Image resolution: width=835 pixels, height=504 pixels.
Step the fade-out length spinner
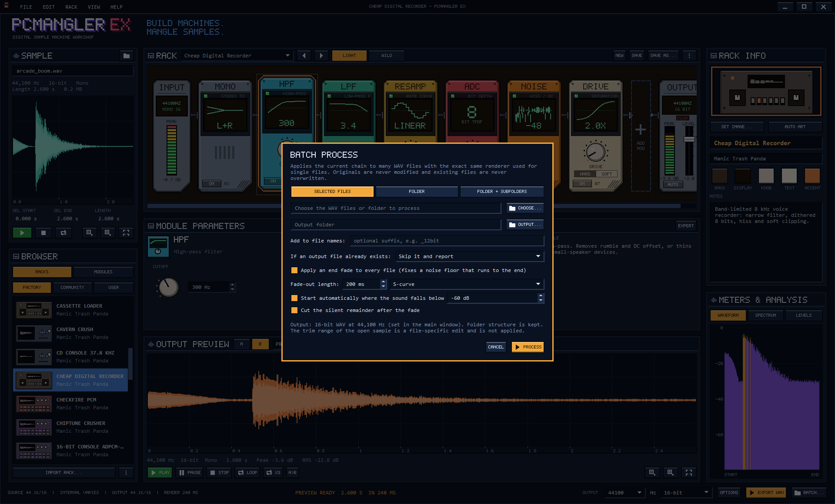click(383, 284)
